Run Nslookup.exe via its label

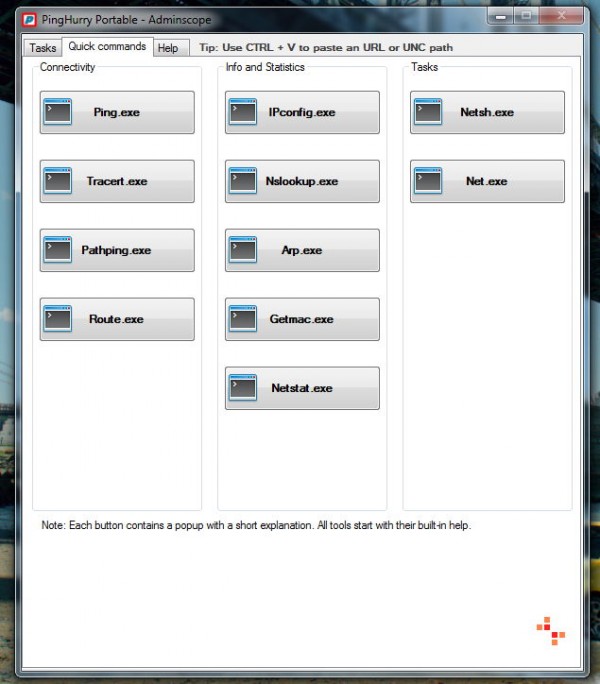302,181
